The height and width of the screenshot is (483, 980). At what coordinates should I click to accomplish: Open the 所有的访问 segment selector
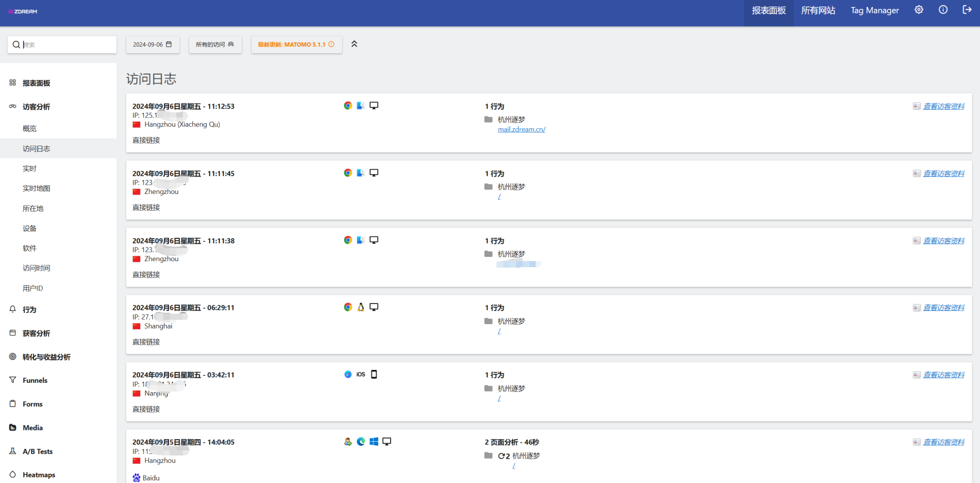point(215,45)
